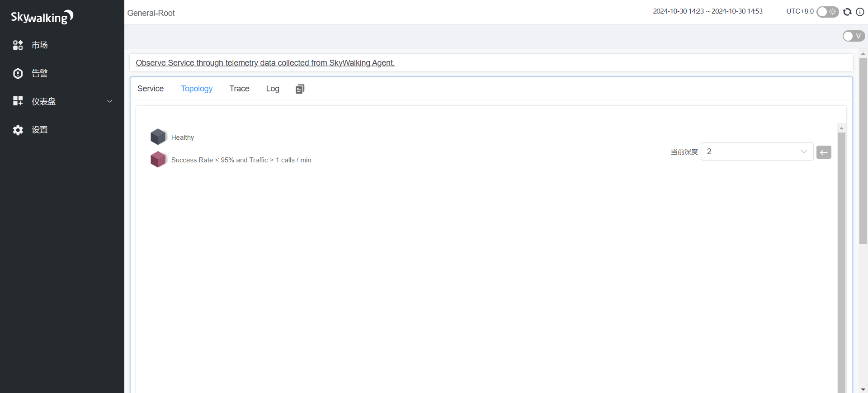
Task: Click the SkyWalking logo
Action: [x=42, y=17]
